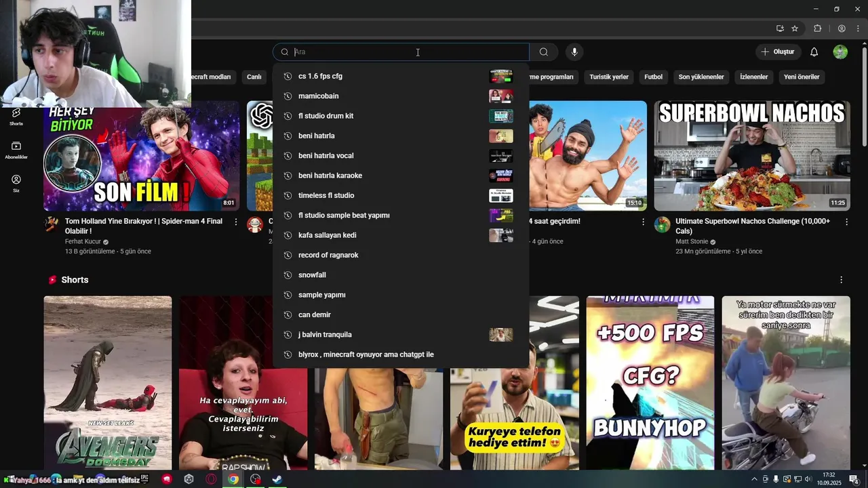Image resolution: width=868 pixels, height=488 pixels.
Task: Open 'Ultimate Superbowl Nachos Challenge' title link
Action: click(753, 226)
